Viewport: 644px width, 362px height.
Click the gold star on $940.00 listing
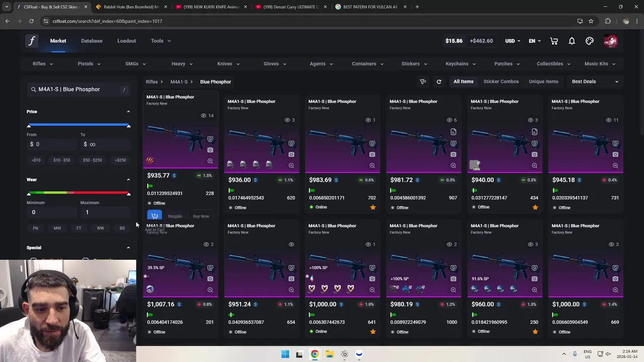click(x=535, y=207)
